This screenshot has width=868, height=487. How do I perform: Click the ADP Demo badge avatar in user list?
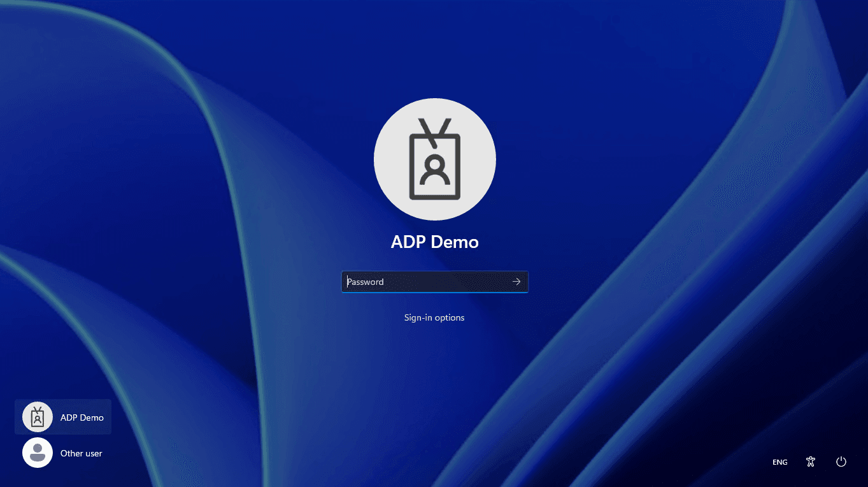pyautogui.click(x=38, y=417)
